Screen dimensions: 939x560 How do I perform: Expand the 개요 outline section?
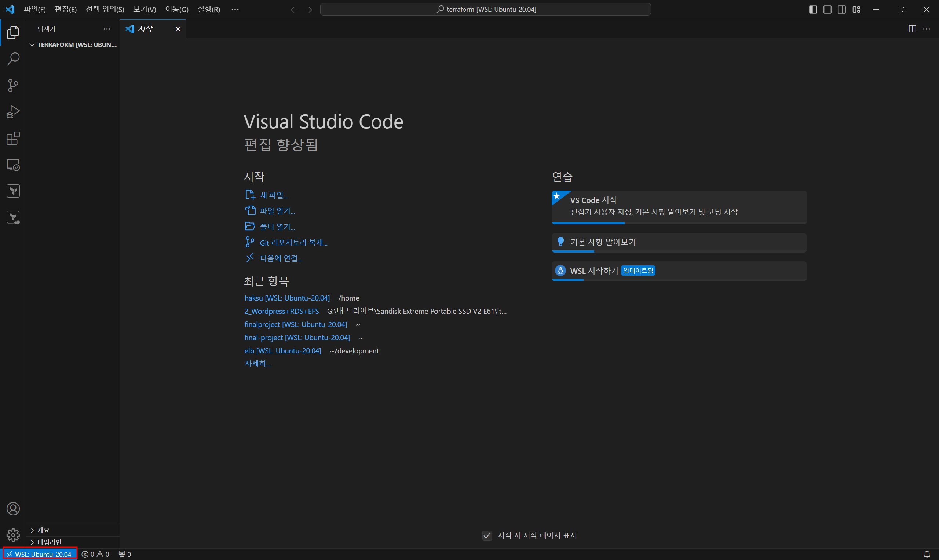click(x=43, y=530)
